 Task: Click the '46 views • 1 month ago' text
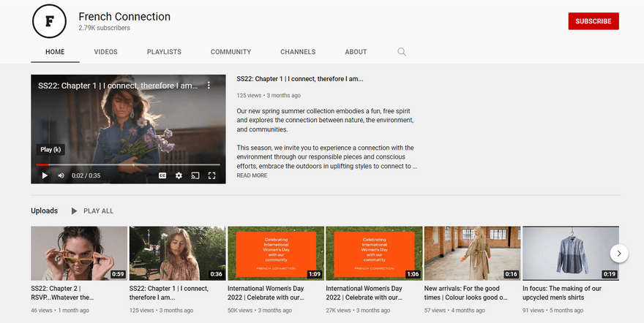[x=60, y=311]
